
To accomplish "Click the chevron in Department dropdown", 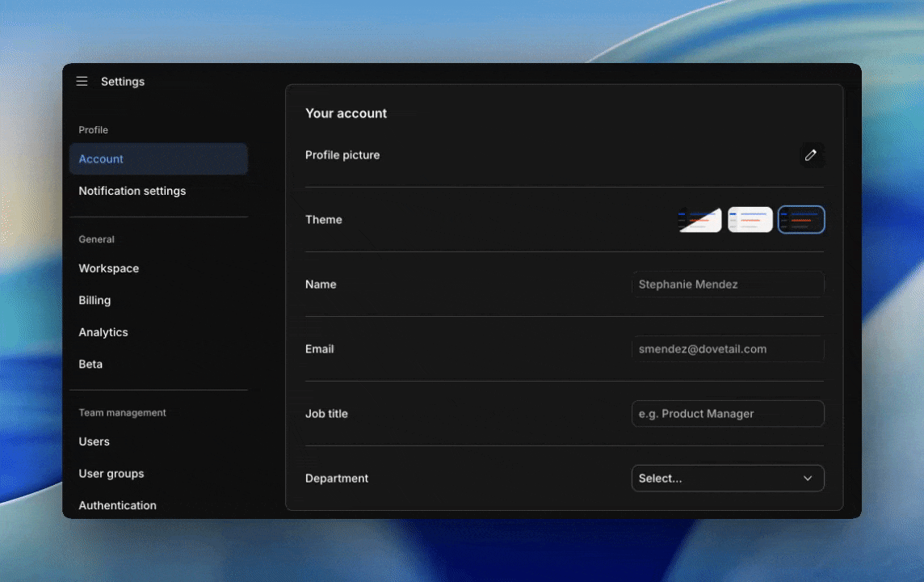I will point(808,479).
